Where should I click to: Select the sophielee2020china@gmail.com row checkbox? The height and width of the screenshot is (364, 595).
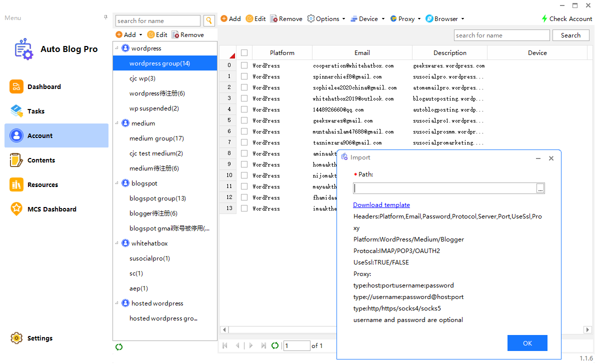tap(244, 87)
